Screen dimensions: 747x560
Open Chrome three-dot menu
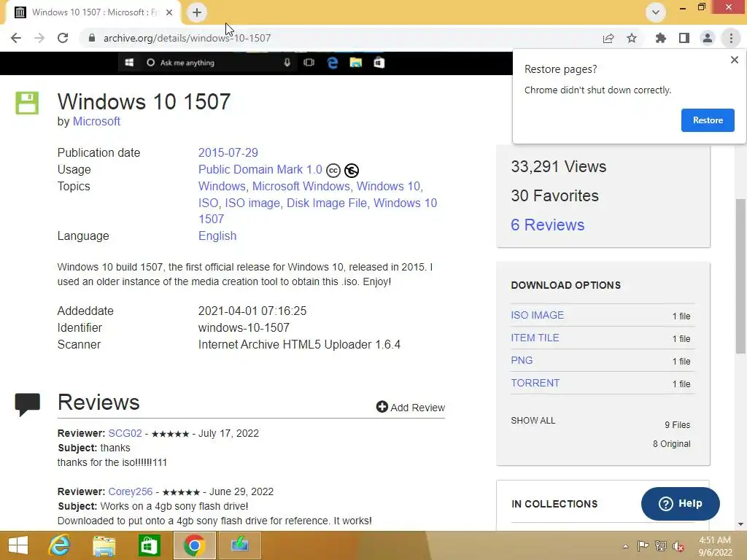[x=731, y=38]
